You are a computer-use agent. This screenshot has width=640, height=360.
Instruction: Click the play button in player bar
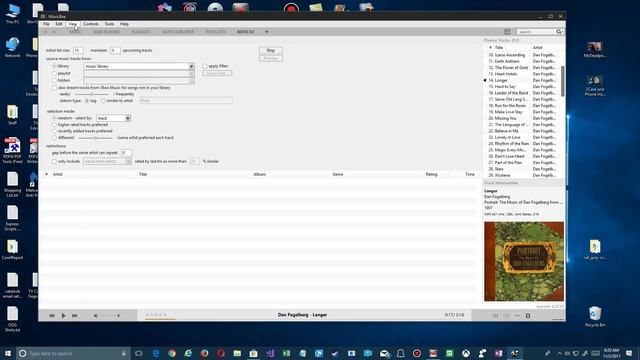(63, 316)
